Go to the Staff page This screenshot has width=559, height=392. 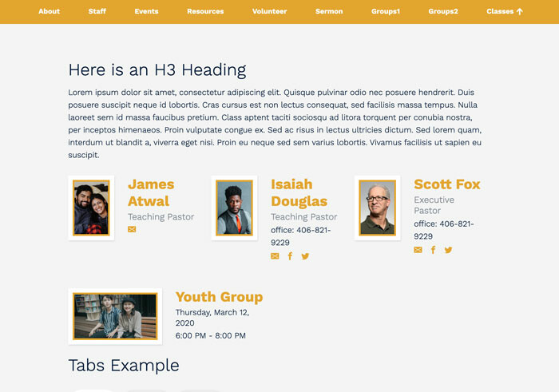click(x=97, y=12)
